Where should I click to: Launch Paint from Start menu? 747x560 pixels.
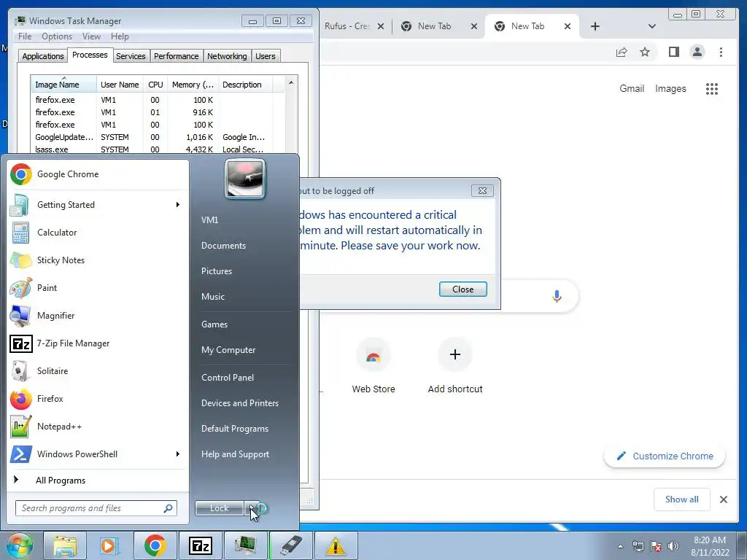(98, 287)
